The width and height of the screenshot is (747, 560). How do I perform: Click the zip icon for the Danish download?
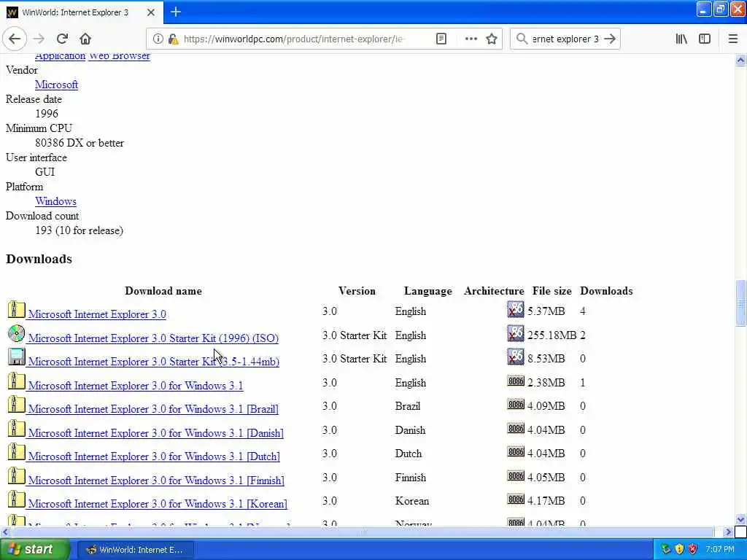coord(16,428)
